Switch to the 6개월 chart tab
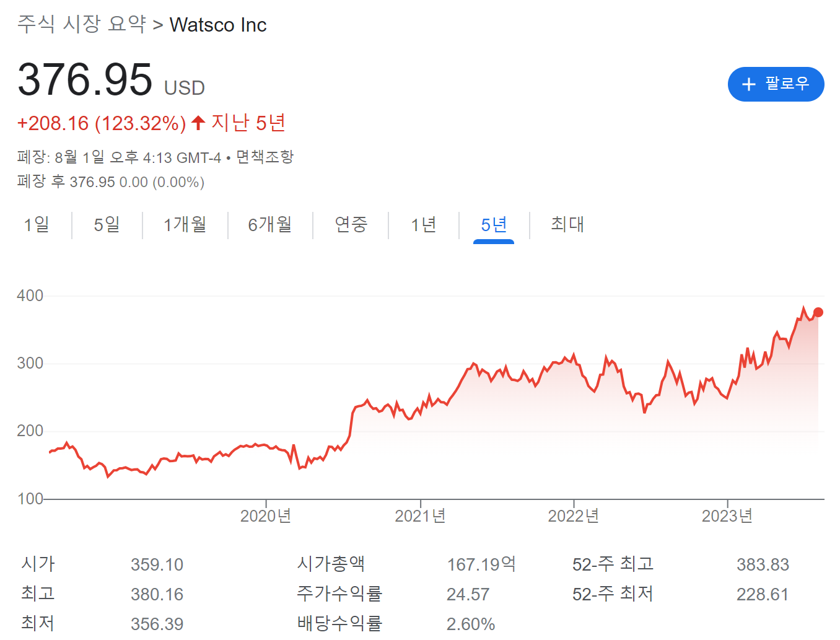 (269, 224)
